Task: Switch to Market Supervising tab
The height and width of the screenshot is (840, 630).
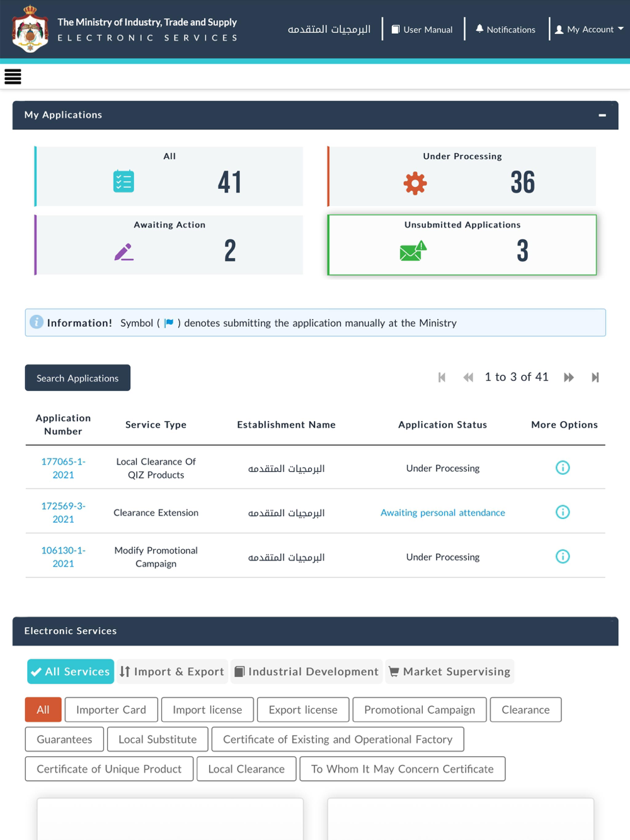Action: (450, 671)
